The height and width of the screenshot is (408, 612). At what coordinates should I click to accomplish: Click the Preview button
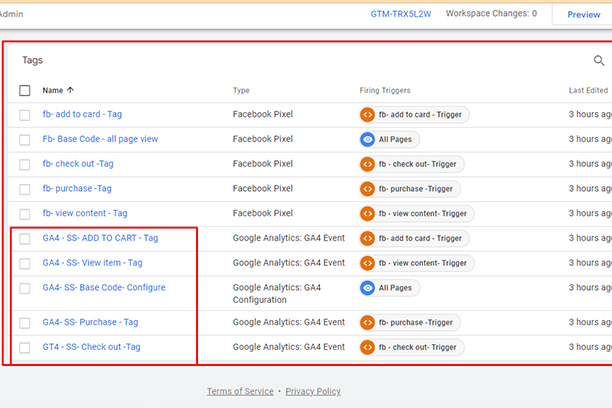pyautogui.click(x=584, y=15)
